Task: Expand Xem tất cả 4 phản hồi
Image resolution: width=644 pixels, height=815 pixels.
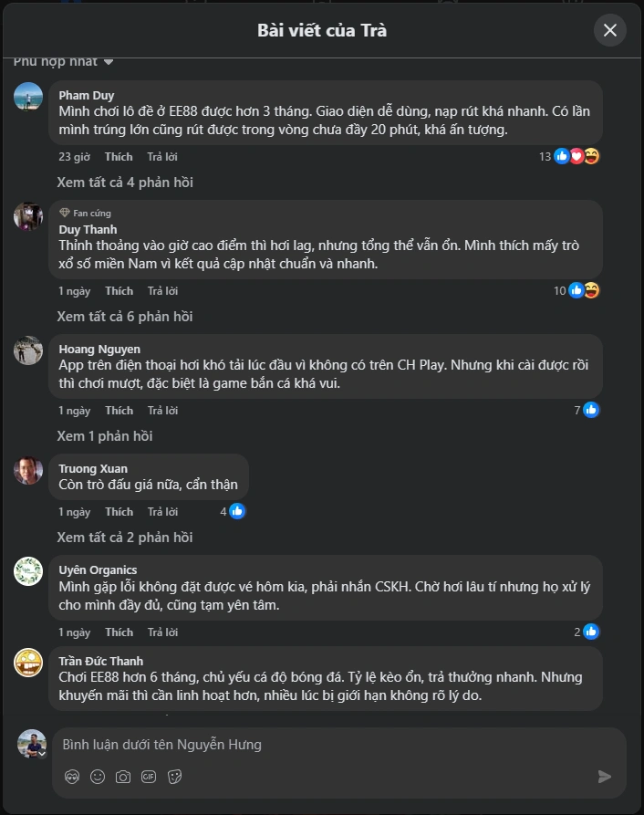Action: point(125,183)
